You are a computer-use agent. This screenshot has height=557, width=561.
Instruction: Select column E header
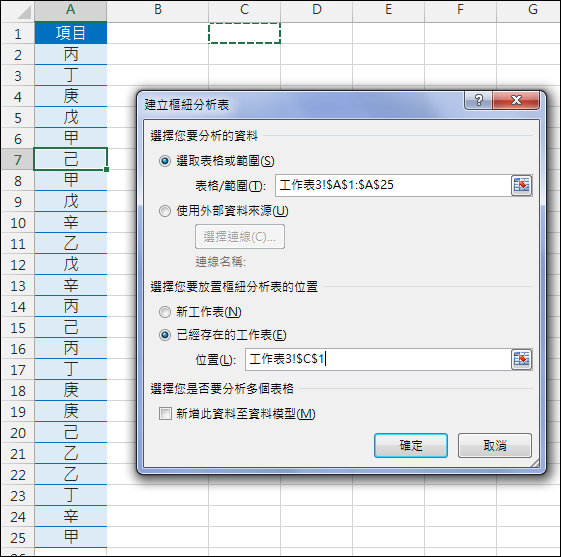(388, 10)
